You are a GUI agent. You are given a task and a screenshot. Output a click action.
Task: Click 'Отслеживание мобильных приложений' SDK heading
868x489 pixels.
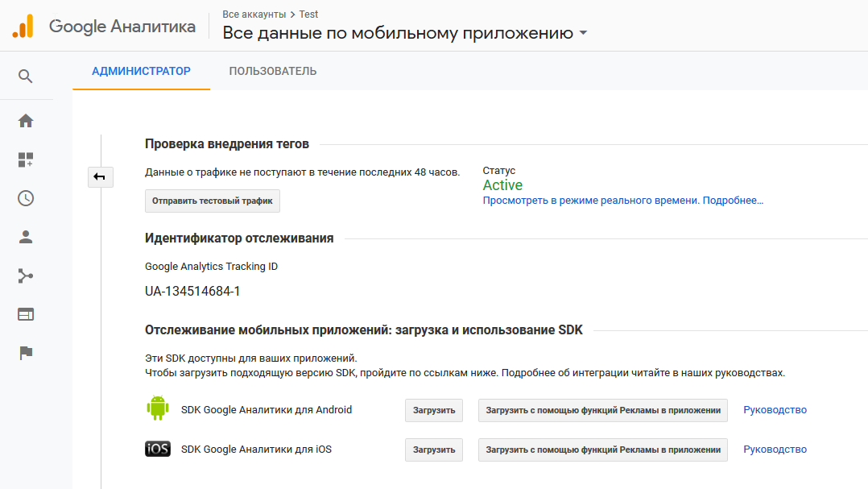(364, 330)
